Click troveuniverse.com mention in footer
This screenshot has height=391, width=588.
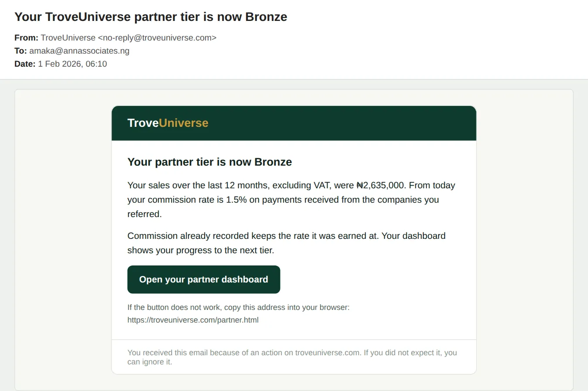328,353
